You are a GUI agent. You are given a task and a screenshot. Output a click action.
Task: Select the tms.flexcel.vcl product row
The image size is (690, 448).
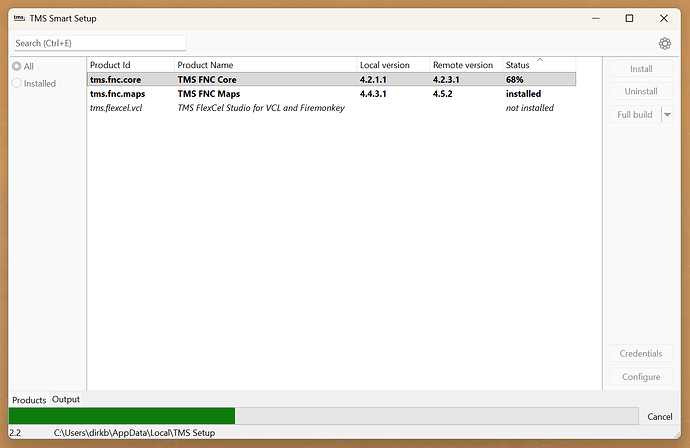tap(331, 108)
